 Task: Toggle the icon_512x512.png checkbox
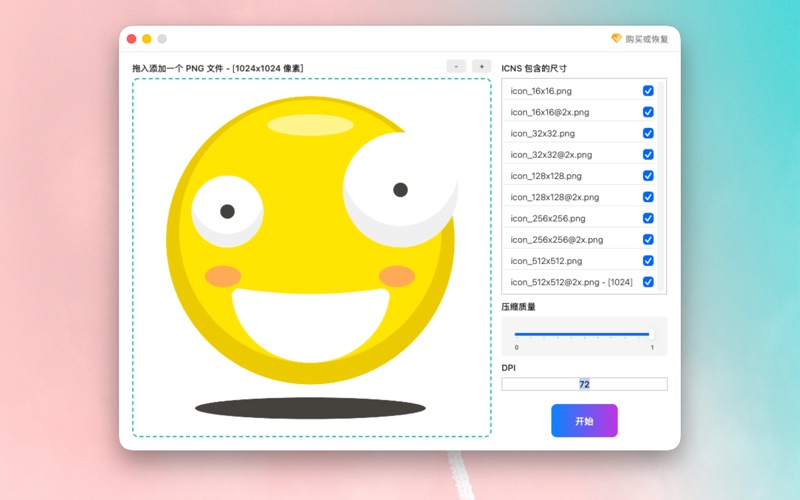click(x=648, y=261)
